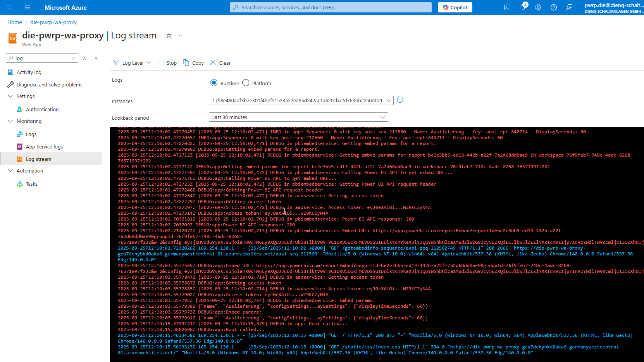Open the Feedback icon

click(x=569, y=7)
